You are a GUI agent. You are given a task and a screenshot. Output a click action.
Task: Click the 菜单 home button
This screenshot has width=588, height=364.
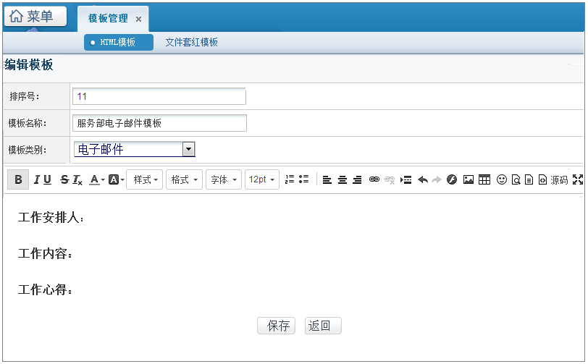point(35,16)
